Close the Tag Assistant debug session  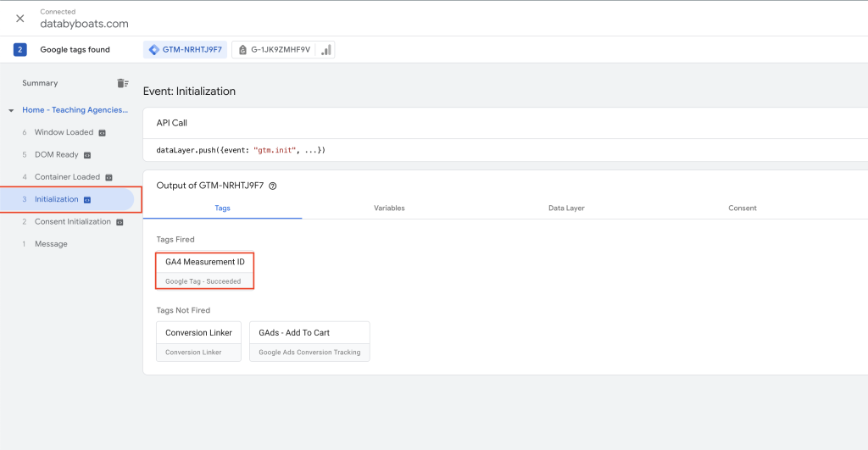pos(20,19)
